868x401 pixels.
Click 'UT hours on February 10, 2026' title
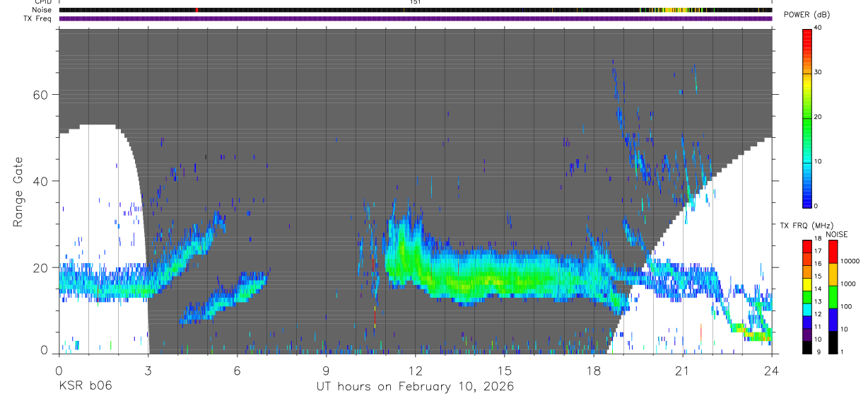coord(415,386)
